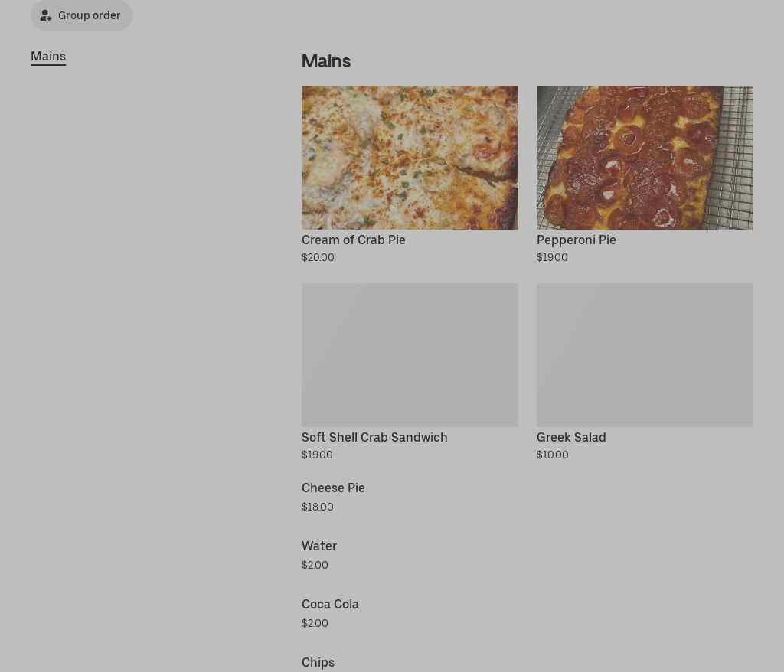This screenshot has height=672, width=784.
Task: Open the Pepperoni Pie item
Action: [x=577, y=240]
